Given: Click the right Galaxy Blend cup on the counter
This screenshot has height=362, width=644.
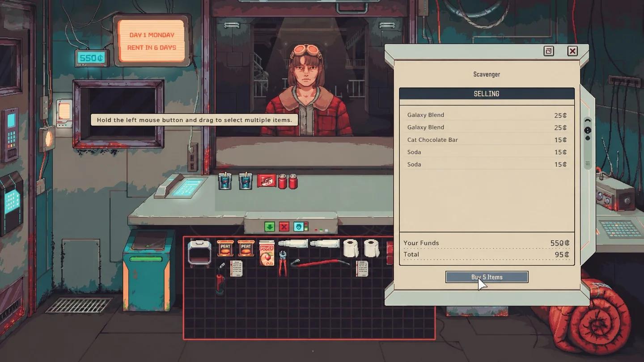Looking at the screenshot, I should click(x=246, y=181).
